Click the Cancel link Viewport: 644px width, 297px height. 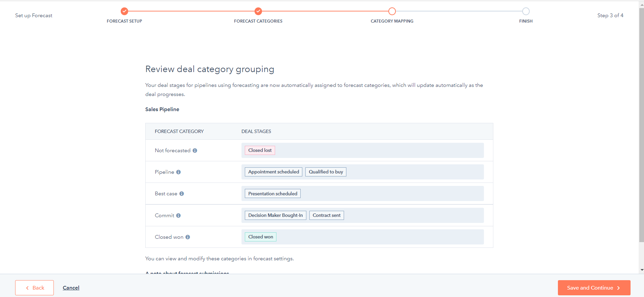click(71, 288)
